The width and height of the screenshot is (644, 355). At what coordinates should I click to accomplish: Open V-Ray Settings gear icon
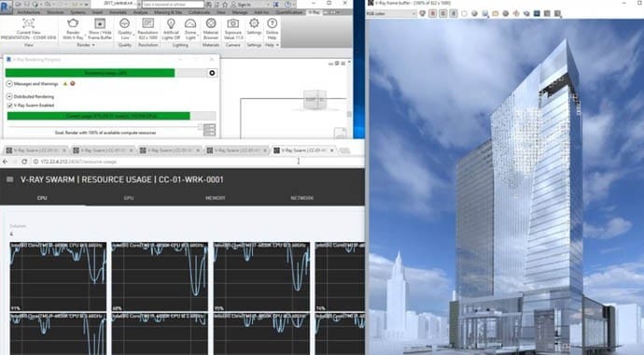254,23
